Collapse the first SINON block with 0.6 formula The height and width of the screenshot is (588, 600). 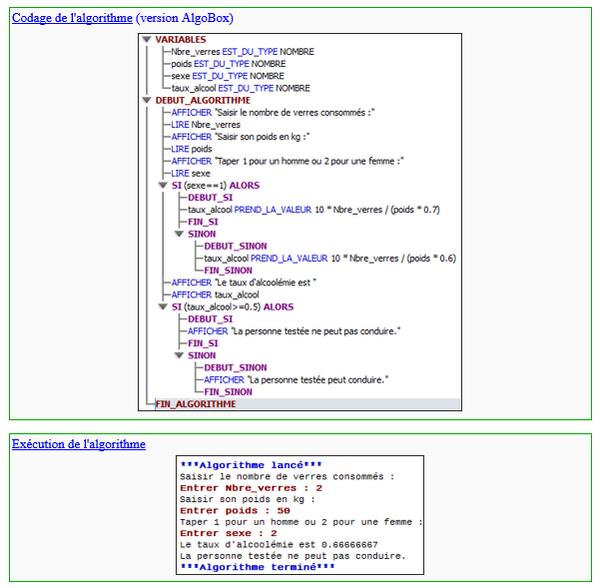pyautogui.click(x=179, y=234)
